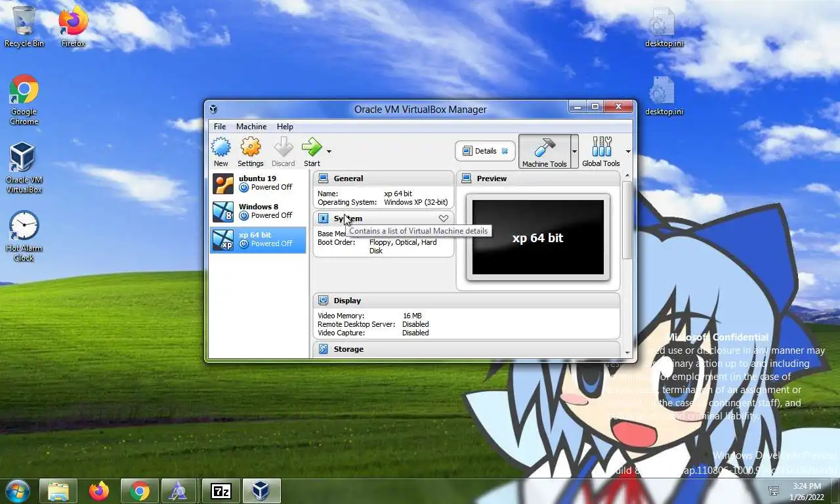Open the Hot Alarm Clock desktop shortcut
This screenshot has width=840, height=504.
point(24,236)
